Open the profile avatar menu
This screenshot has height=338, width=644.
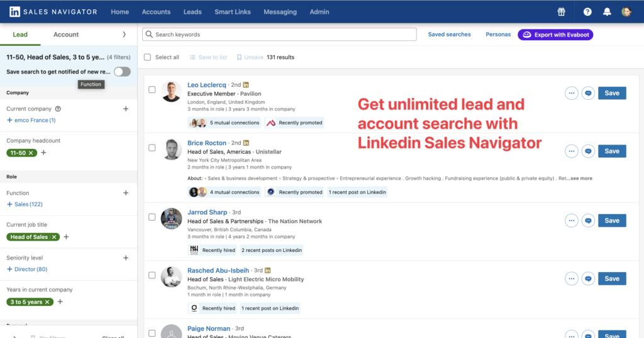(626, 12)
